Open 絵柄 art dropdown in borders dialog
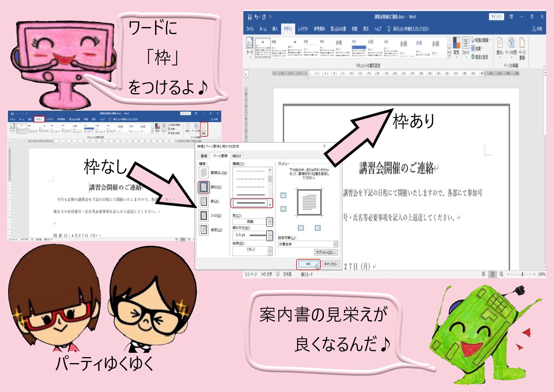The image size is (554, 392). (x=270, y=251)
